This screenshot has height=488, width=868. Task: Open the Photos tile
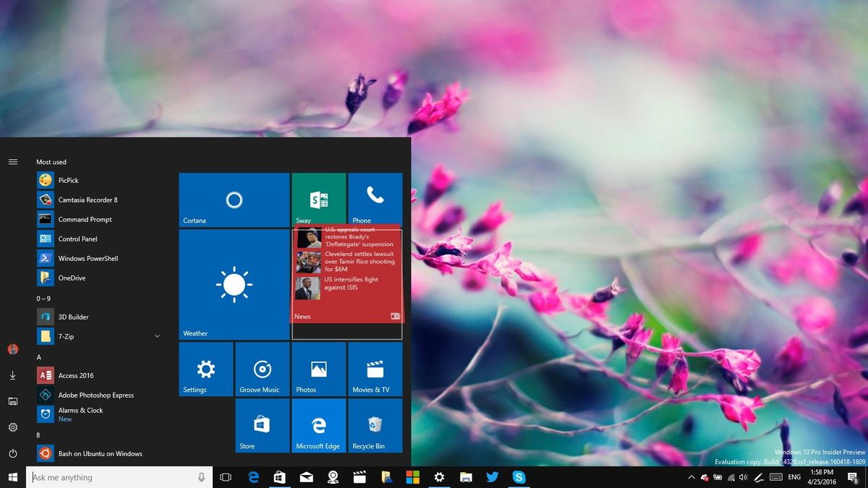318,369
